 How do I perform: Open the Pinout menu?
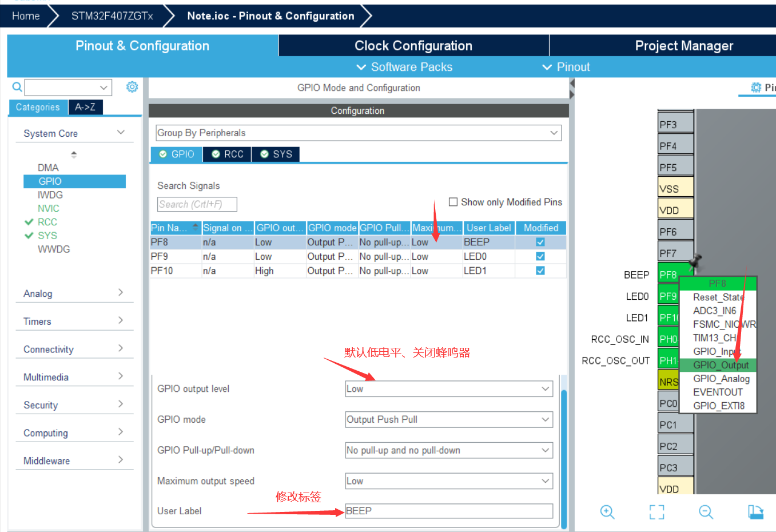566,67
